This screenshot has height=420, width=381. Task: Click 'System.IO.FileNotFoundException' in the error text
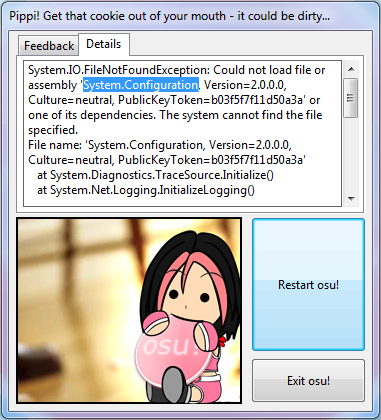119,70
